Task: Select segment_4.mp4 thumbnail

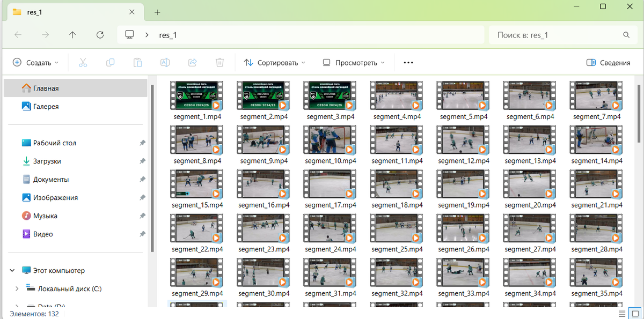Action: click(396, 97)
